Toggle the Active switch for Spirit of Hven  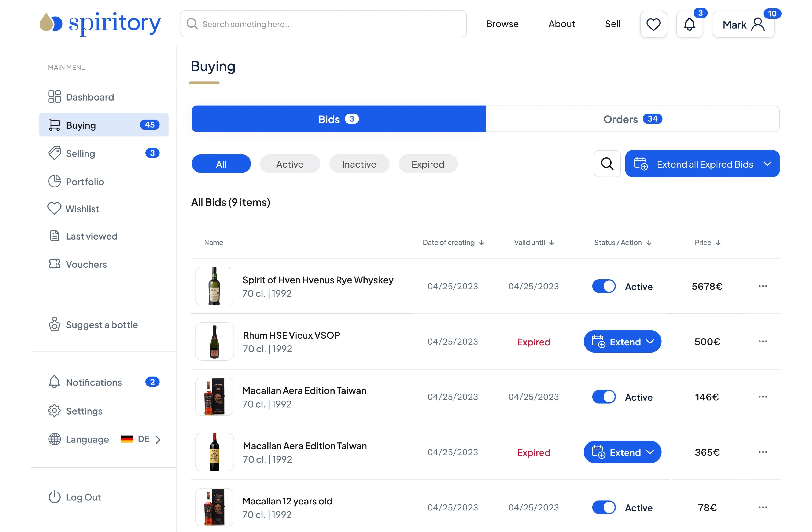click(x=604, y=286)
